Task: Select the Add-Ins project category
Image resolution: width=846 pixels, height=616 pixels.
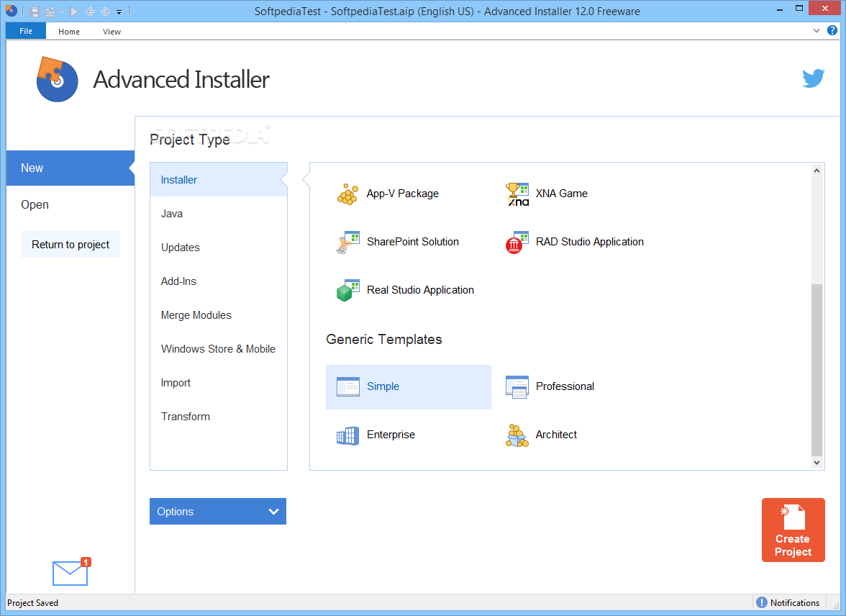Action: tap(219, 281)
